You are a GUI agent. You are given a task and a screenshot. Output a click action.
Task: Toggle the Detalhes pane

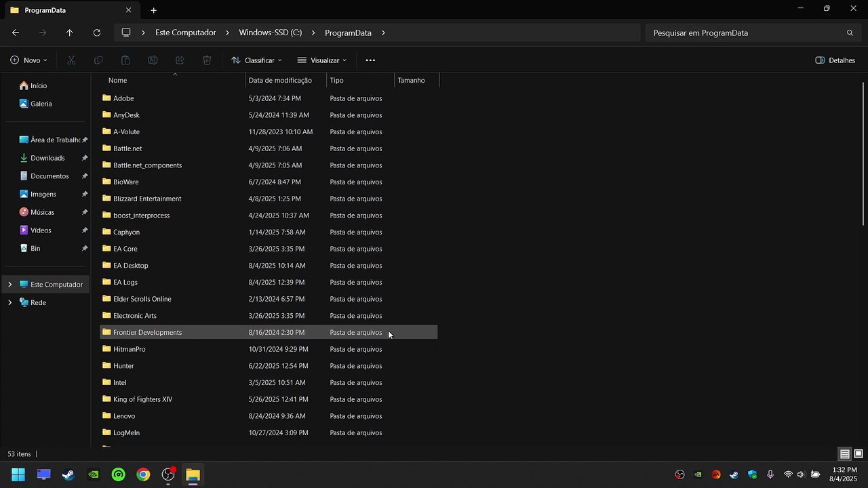[835, 60]
